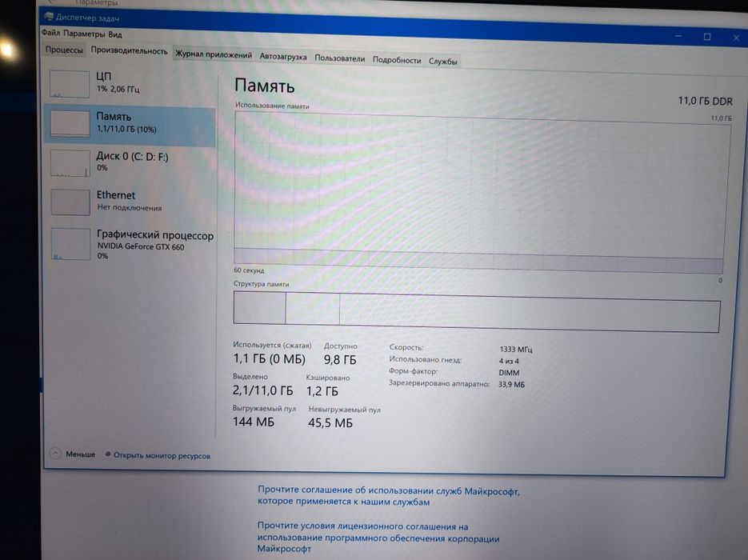748x560 pixels.
Task: Open the Подробности tab
Action: point(397,60)
